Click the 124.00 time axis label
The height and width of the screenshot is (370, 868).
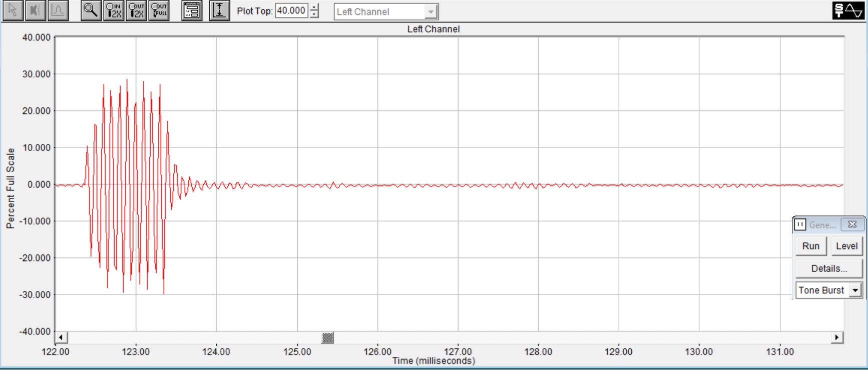[x=216, y=351]
